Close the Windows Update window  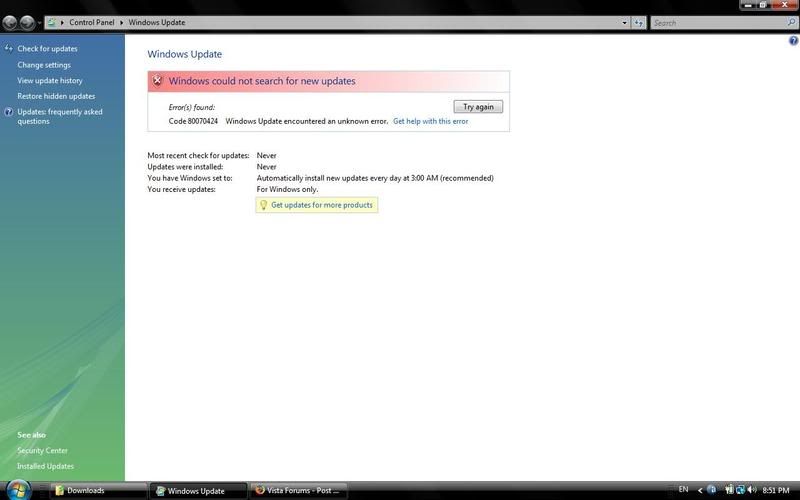click(785, 5)
